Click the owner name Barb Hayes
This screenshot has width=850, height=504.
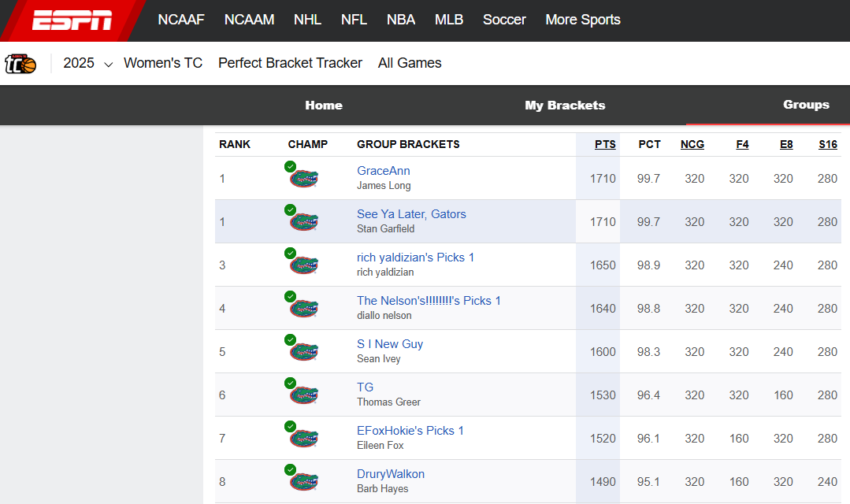(x=382, y=489)
